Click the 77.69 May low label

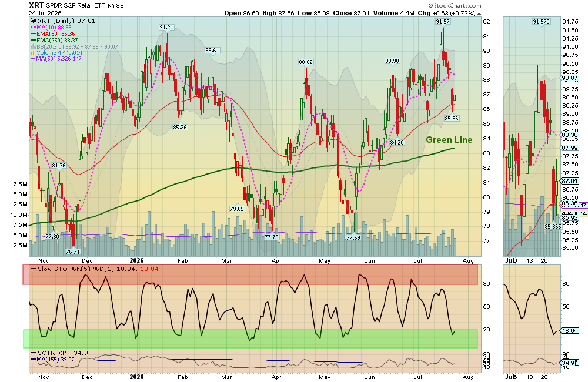point(353,237)
